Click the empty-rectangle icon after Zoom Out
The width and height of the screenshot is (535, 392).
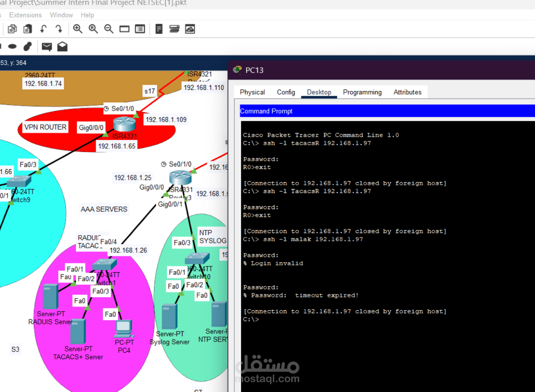tap(124, 29)
